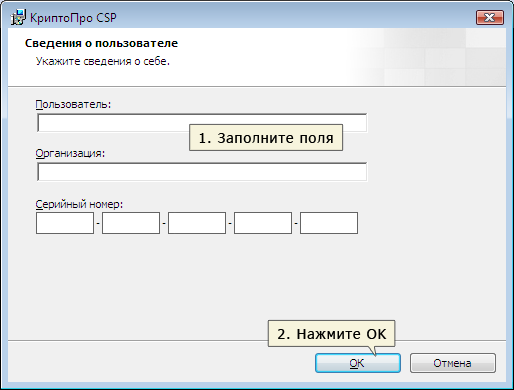Click the 'Сведения о пользователе' heading
The height and width of the screenshot is (390, 514).
pos(101,43)
